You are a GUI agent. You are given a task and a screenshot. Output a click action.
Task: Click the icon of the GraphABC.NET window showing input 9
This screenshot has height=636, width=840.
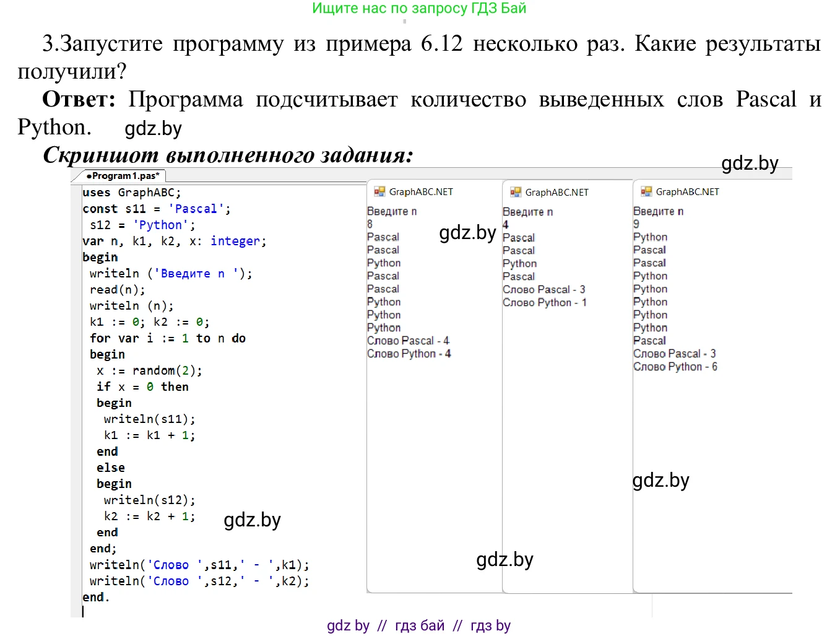[x=646, y=192]
